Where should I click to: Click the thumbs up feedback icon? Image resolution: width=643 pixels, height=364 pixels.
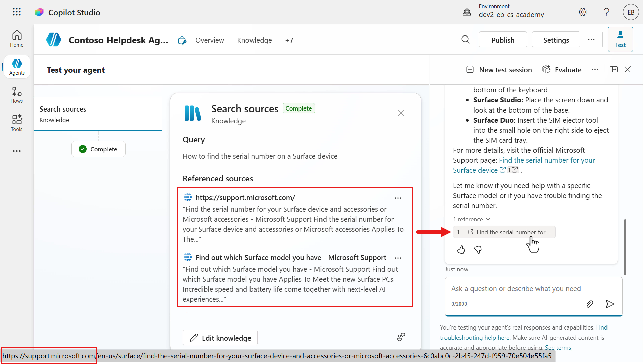(461, 250)
